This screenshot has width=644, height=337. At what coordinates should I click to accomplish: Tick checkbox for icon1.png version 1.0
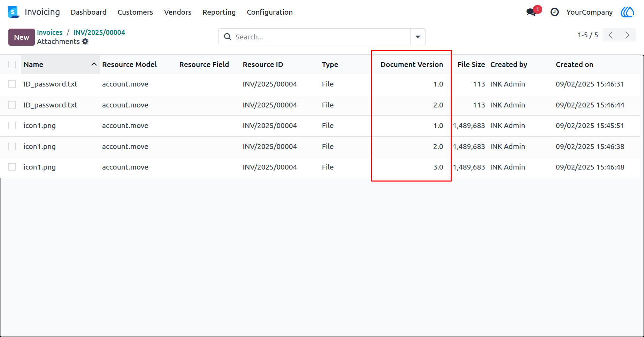point(12,126)
